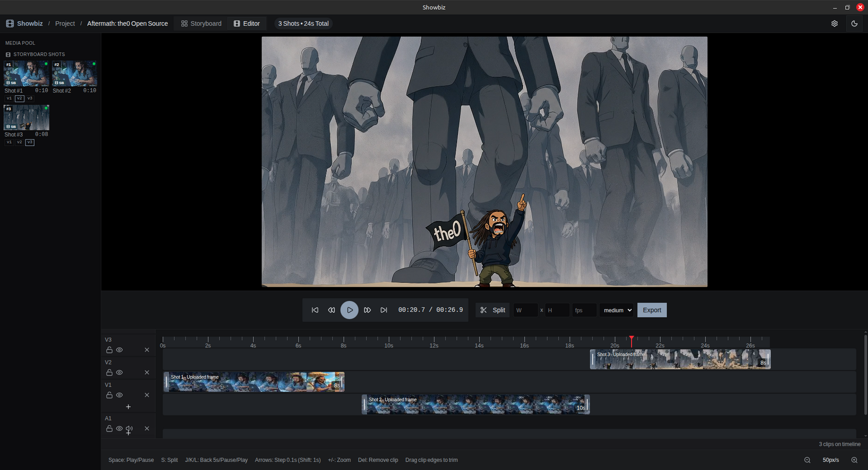Choose version v3 of Shot #1

(x=30, y=98)
